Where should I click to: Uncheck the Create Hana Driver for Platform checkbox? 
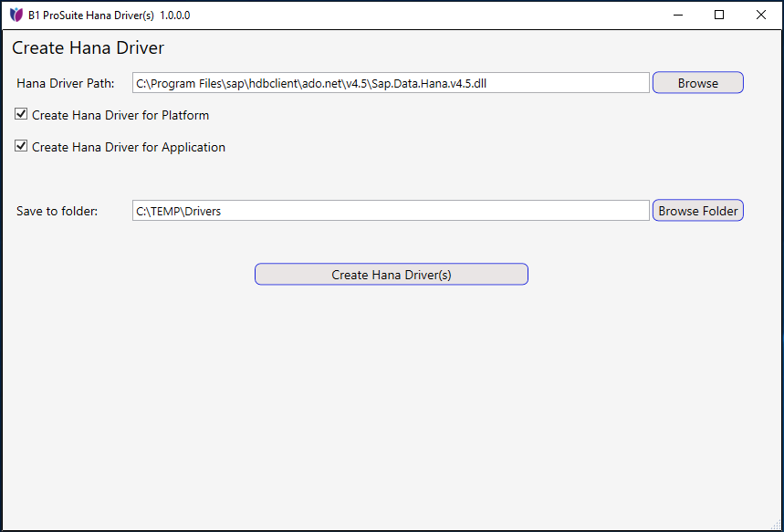click(22, 115)
